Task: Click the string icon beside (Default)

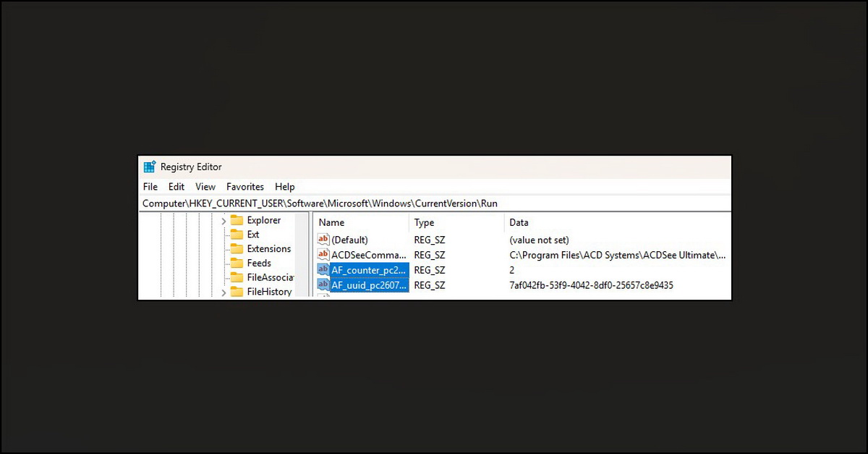Action: (323, 240)
